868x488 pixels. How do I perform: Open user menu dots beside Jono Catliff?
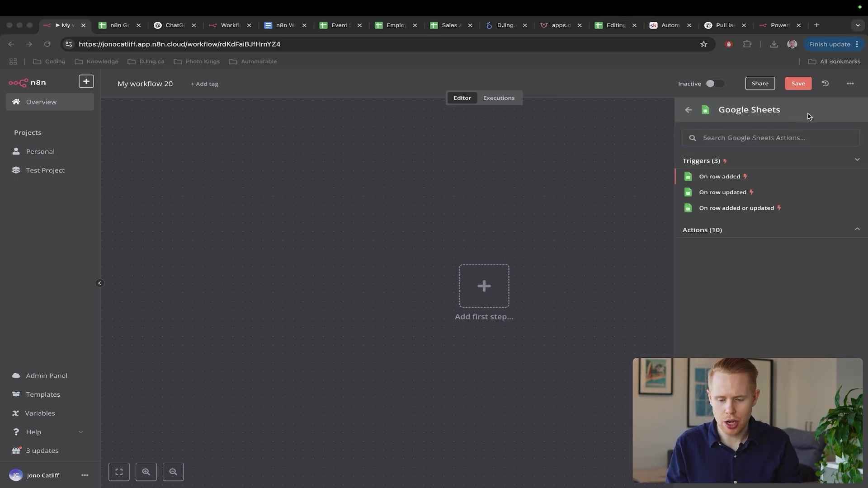coord(85,475)
